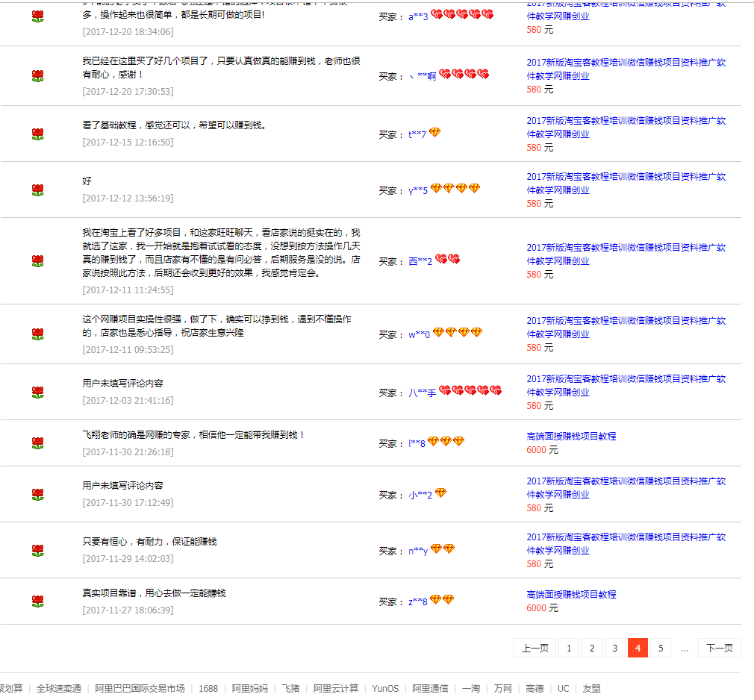Click the heart credit icons beside buyer 八**手
Screen dimensions: 754x700
[x=470, y=391]
